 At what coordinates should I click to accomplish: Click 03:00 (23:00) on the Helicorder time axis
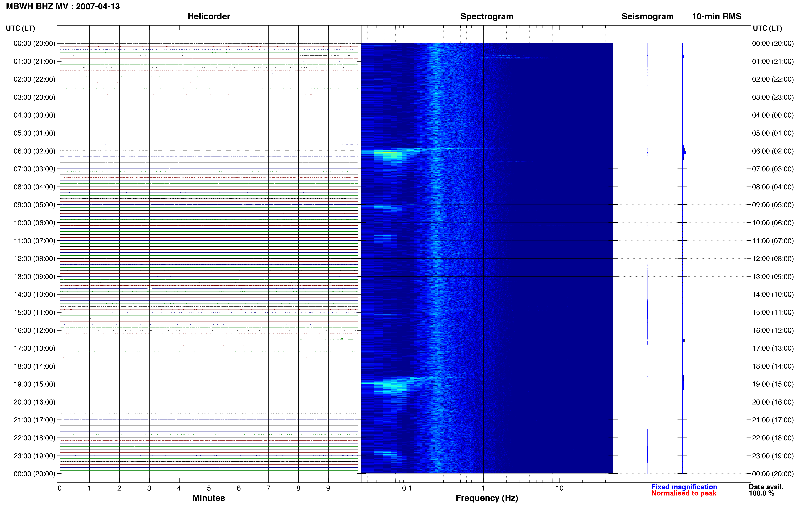coord(34,97)
